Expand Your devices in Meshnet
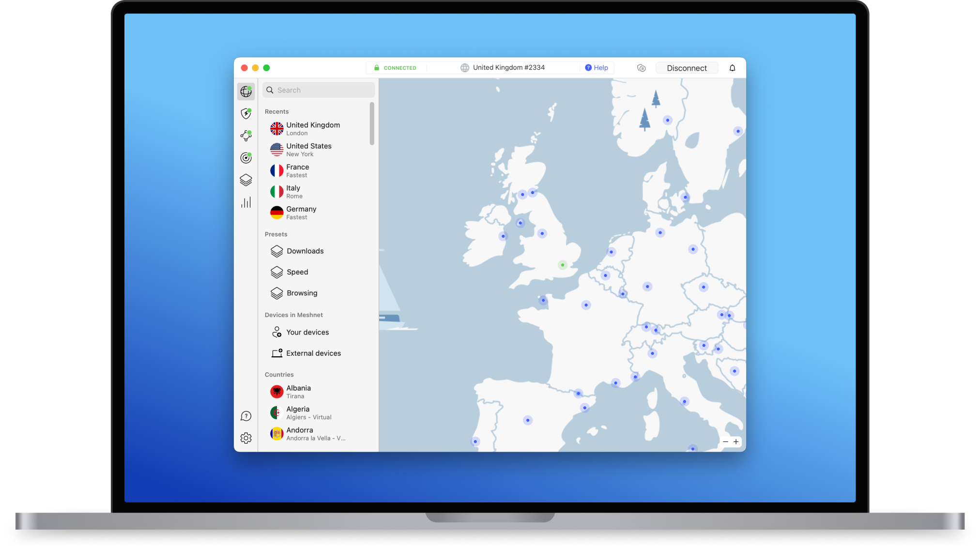This screenshot has width=980, height=548. [x=307, y=332]
